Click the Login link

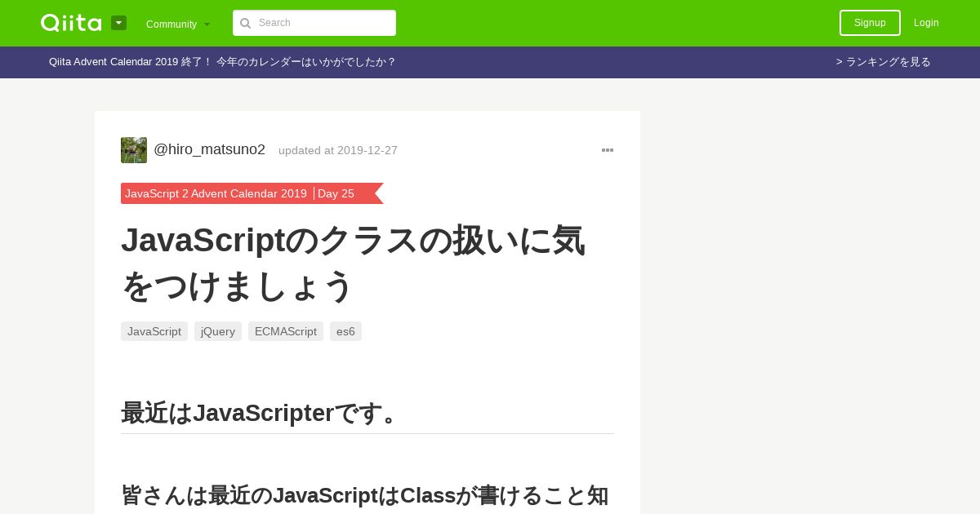pos(926,23)
